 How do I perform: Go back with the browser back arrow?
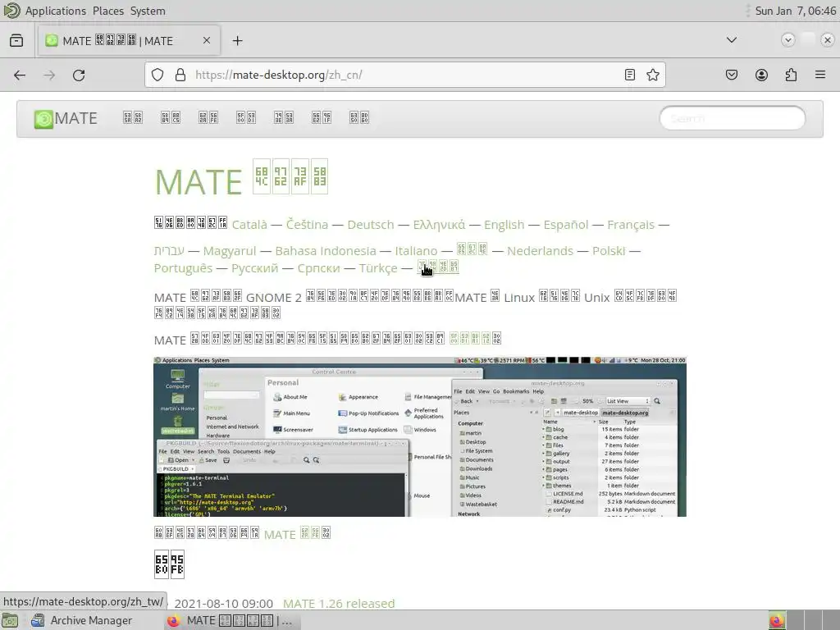20,75
